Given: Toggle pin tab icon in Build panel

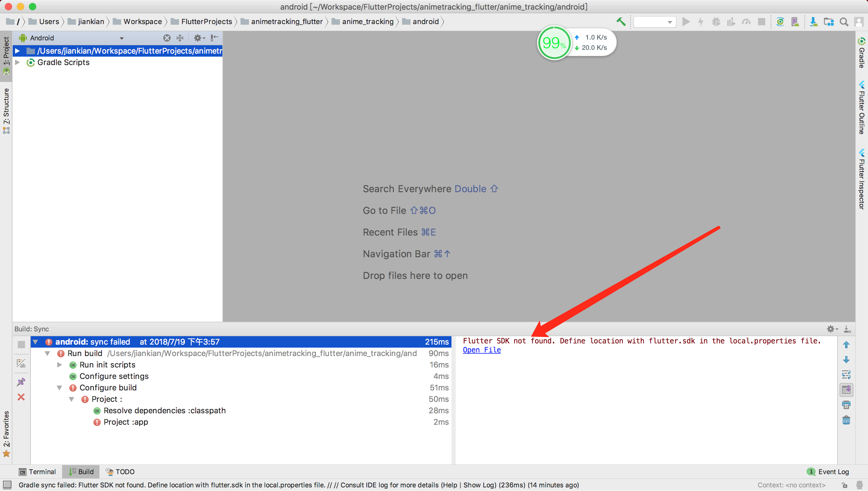Looking at the screenshot, I should 21,382.
